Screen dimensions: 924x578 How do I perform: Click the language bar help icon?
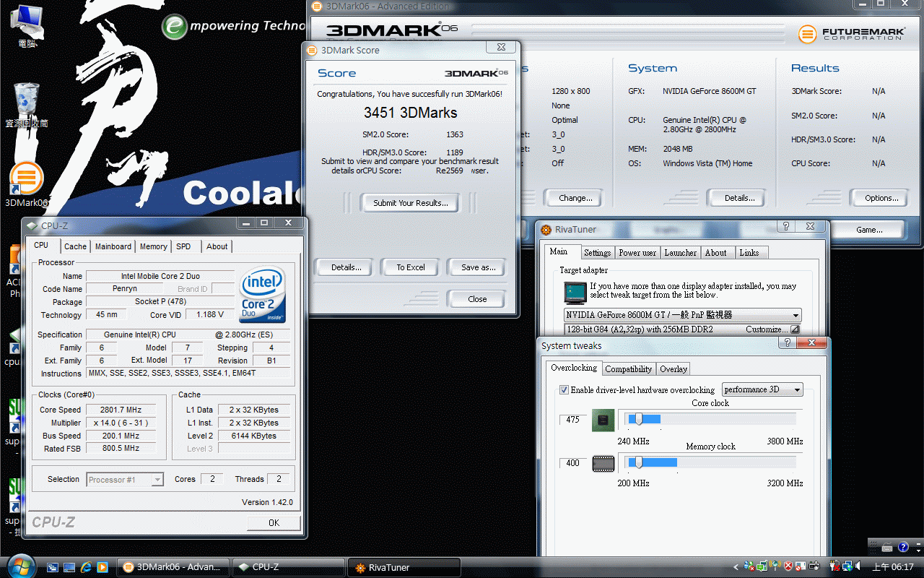click(903, 548)
